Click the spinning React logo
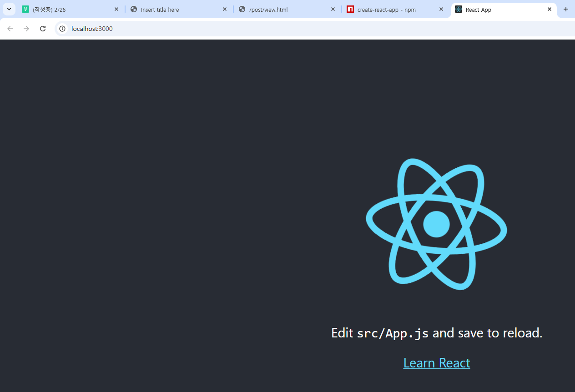This screenshot has height=392, width=575. (x=437, y=224)
